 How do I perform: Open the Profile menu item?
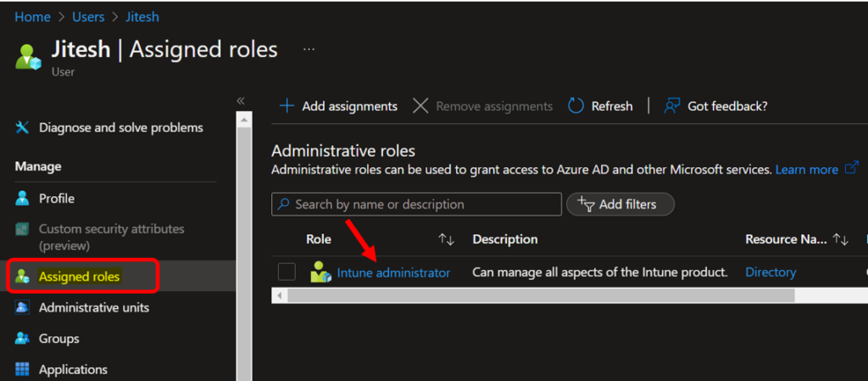[57, 199]
